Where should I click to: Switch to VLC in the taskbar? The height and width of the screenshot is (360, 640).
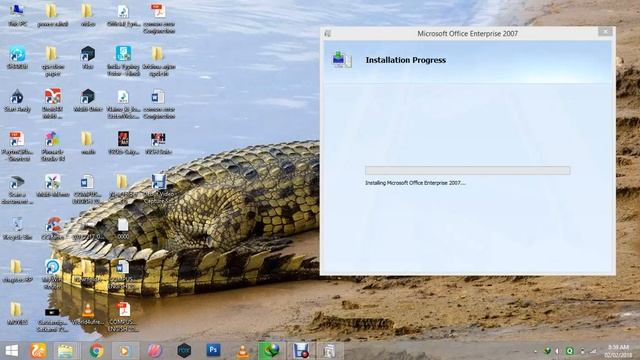click(242, 351)
